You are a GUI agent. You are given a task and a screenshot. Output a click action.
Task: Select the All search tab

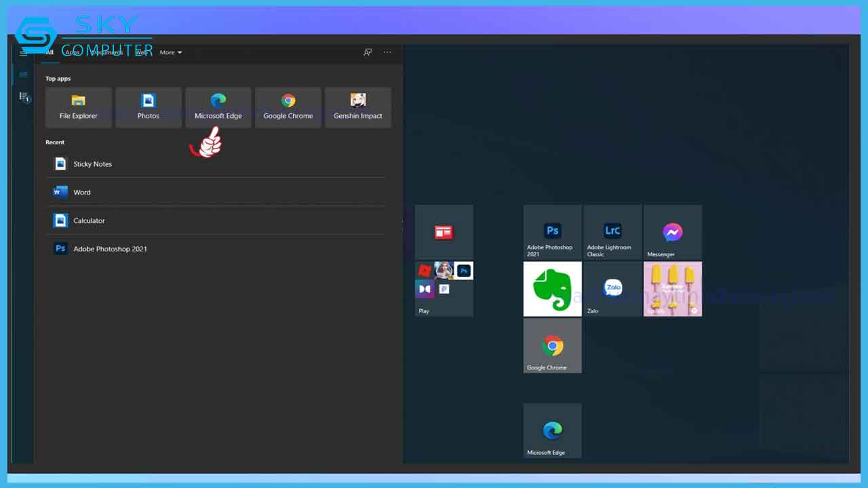(x=50, y=52)
